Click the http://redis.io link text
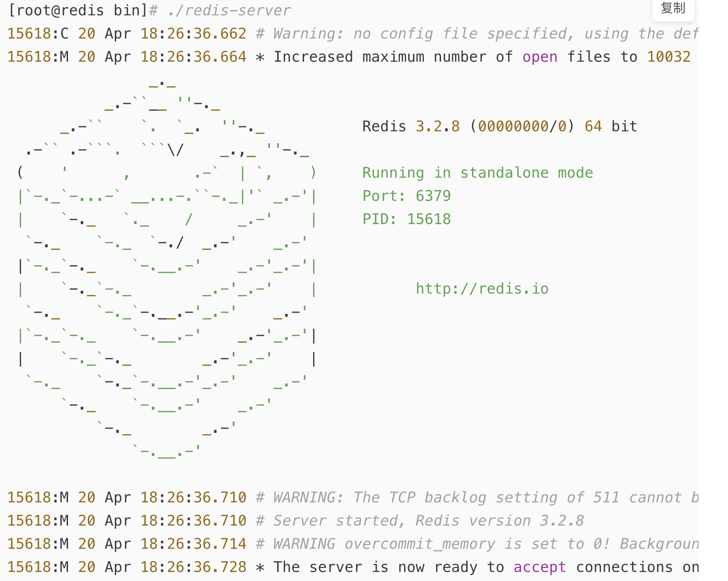 tap(482, 289)
